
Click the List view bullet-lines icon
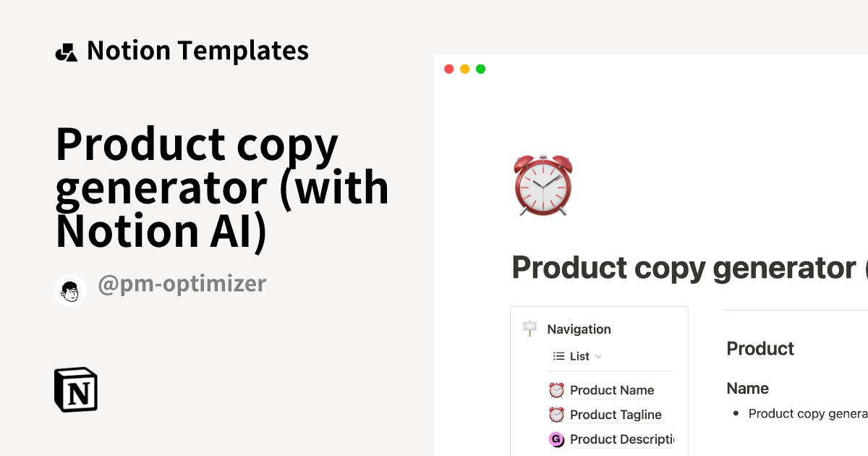pyautogui.click(x=558, y=356)
